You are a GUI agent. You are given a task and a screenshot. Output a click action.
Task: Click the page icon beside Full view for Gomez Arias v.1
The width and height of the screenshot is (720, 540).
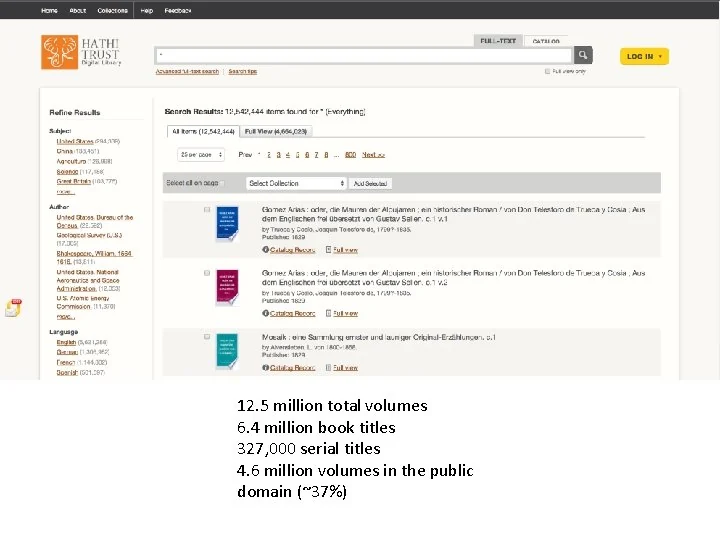click(328, 250)
